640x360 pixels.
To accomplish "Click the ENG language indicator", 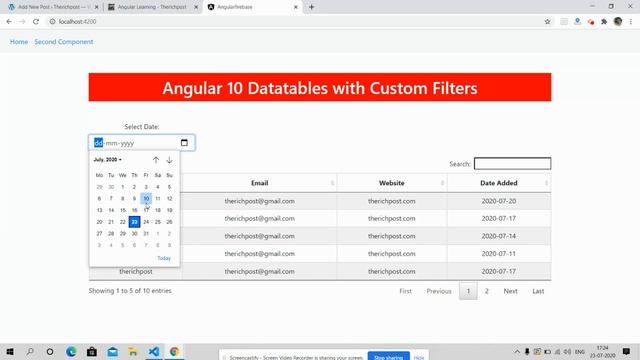I will pos(580,351).
